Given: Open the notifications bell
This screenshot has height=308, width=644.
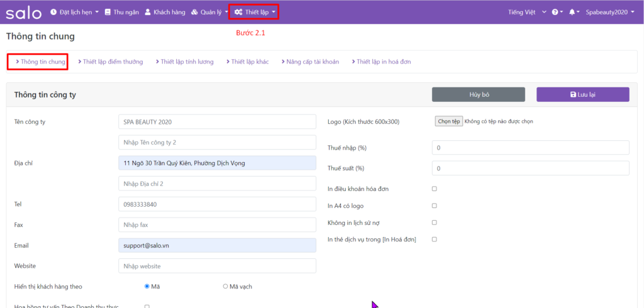Looking at the screenshot, I should [573, 12].
